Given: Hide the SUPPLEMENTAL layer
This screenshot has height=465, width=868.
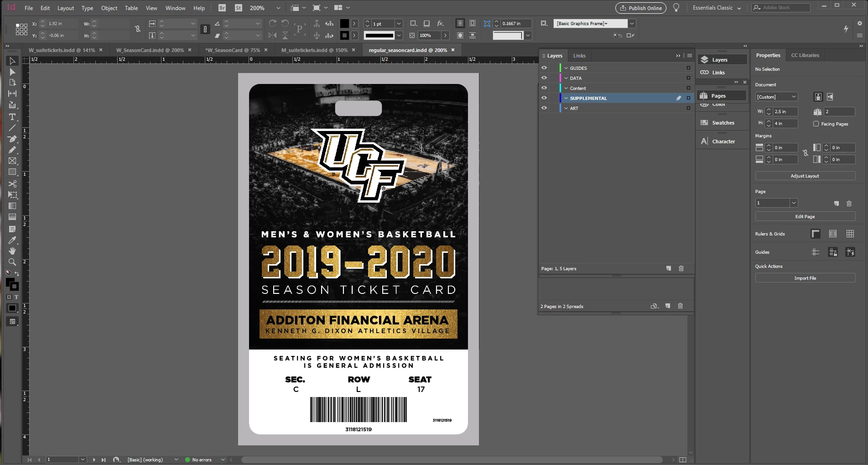Looking at the screenshot, I should click(x=544, y=98).
